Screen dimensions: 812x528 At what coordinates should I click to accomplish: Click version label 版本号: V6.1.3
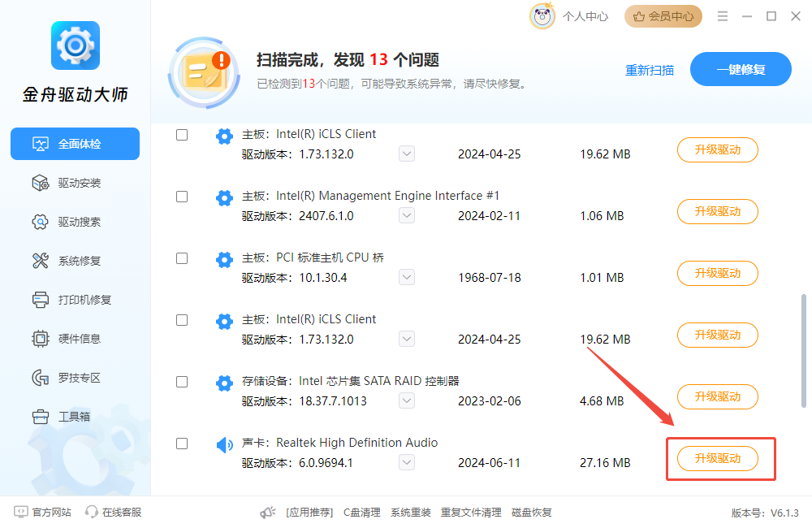coord(765,513)
